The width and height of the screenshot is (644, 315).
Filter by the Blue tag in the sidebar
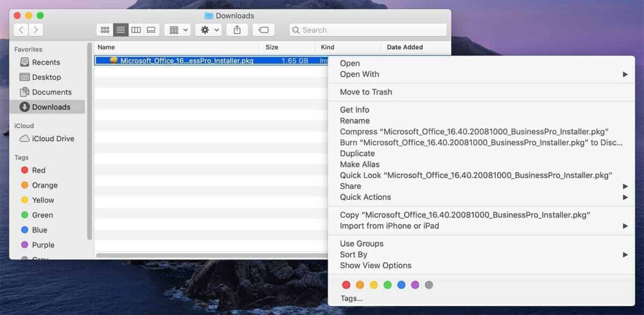(34, 230)
